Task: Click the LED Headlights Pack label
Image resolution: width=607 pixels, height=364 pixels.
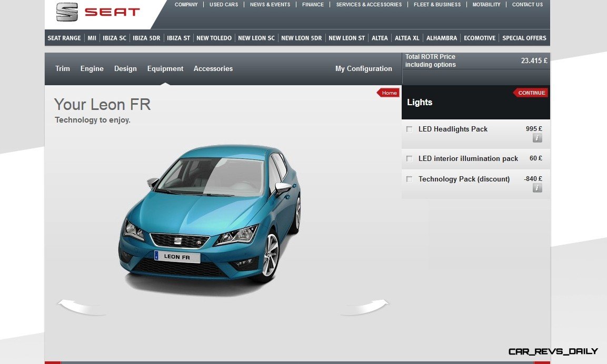Action: click(x=453, y=129)
